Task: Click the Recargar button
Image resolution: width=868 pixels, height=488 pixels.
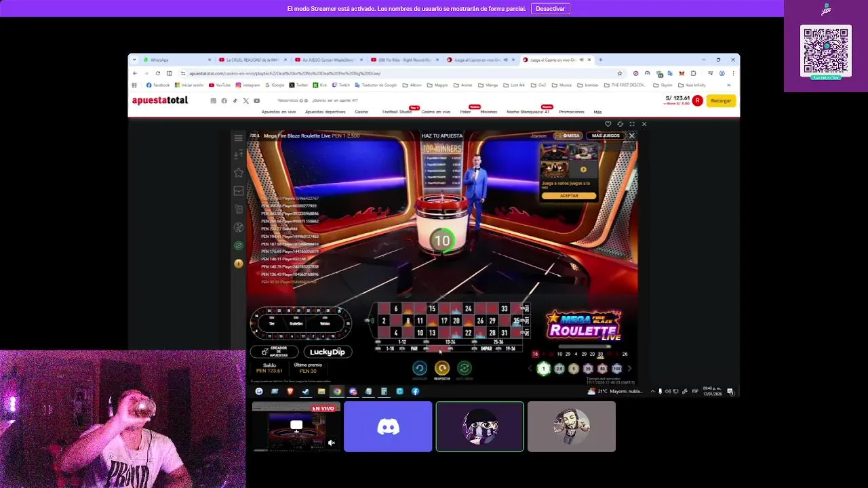Action: (721, 100)
